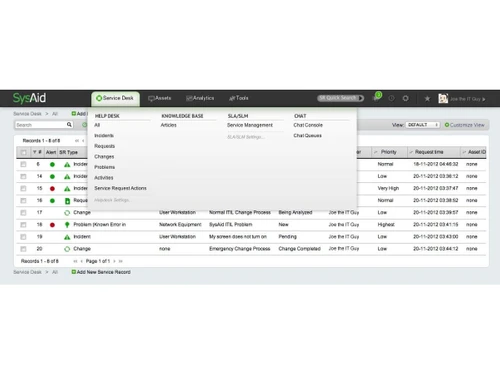The image size is (500, 375).
Task: Click the SysAid logo
Action: (29, 98)
